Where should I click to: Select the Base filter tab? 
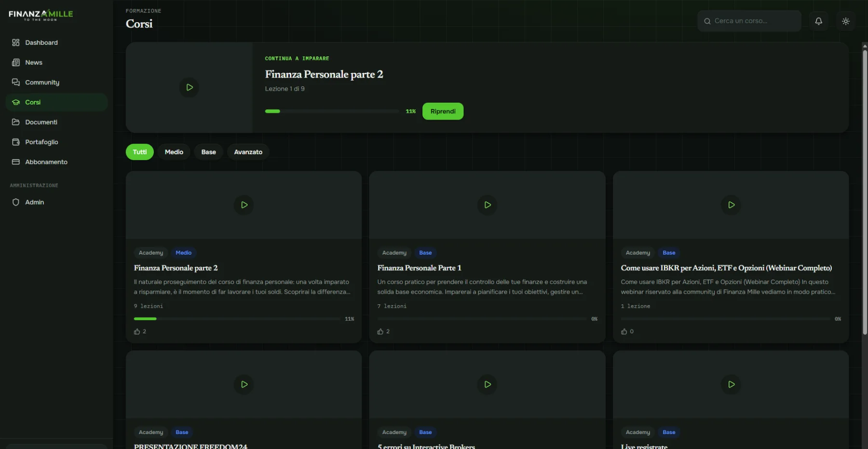coord(208,152)
